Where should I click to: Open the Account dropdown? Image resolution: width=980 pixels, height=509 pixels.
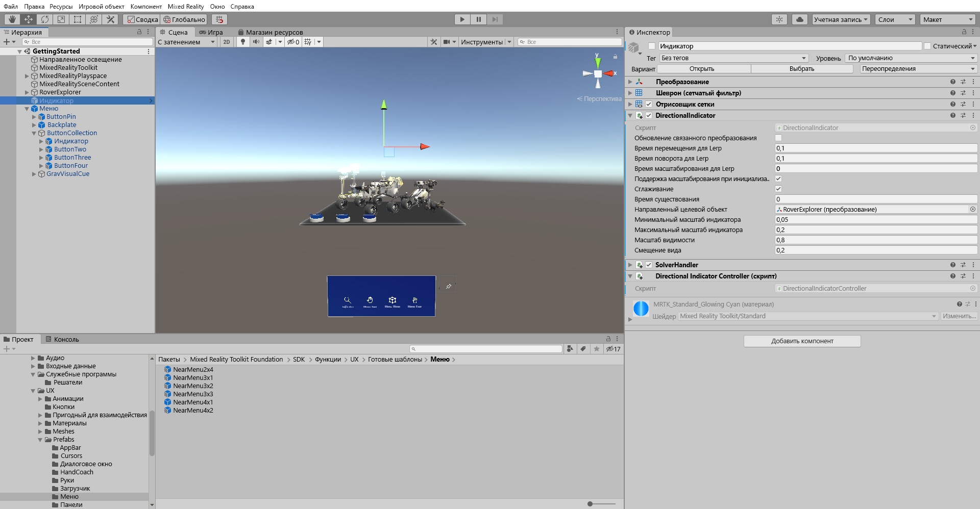coord(841,19)
